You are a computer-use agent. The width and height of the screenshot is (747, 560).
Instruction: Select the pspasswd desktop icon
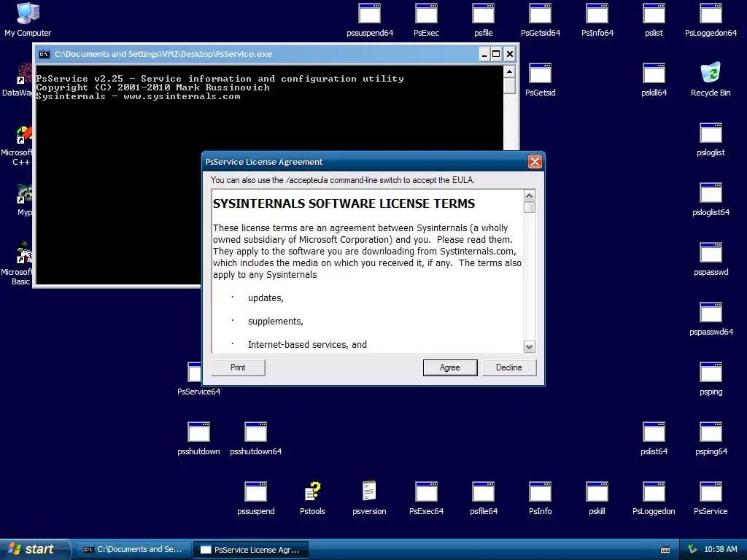point(711,260)
